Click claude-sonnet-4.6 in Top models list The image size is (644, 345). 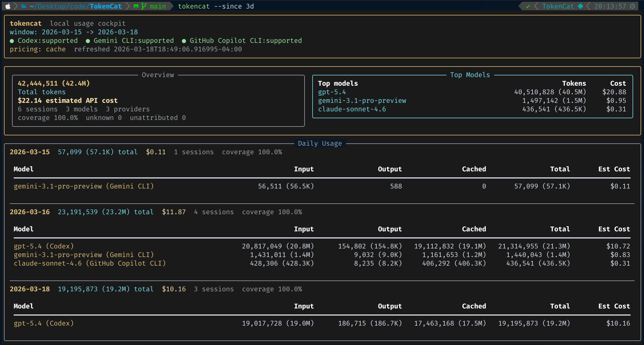(x=352, y=109)
